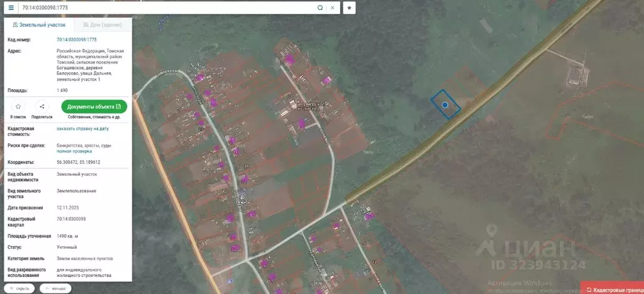Screen dimensions: 644x294
Task: Add parcel to list via star icon
Action: pos(18,107)
